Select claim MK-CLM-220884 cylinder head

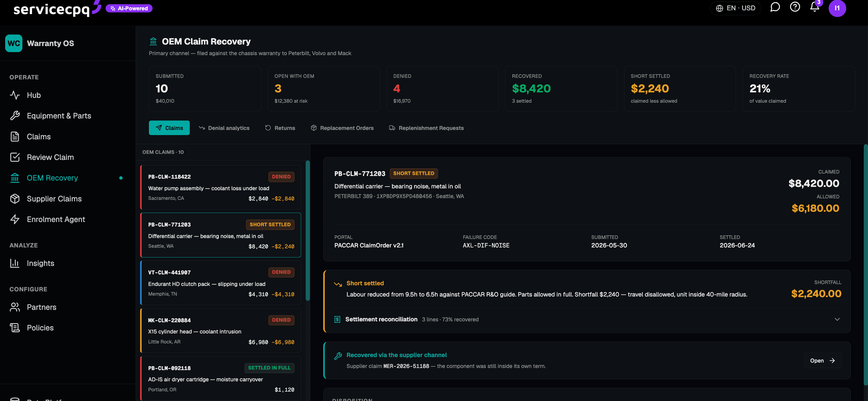coord(221,330)
